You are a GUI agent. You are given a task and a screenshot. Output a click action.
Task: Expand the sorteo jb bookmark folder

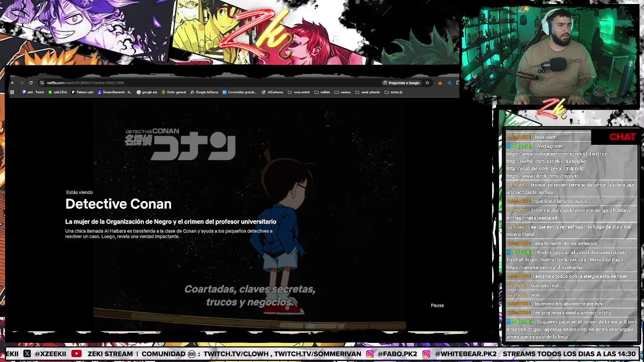click(x=393, y=92)
